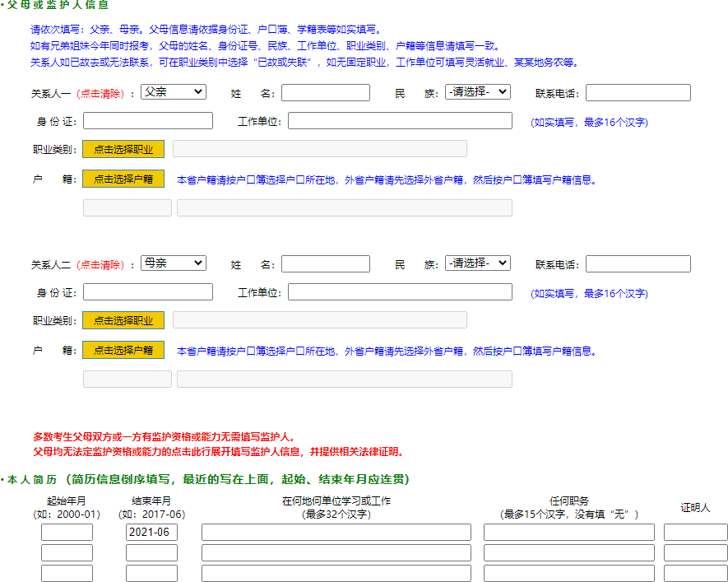Screen dimensions: 728x582
Task: Open the 民族 dropdown for 关系人一
Action: 477,92
